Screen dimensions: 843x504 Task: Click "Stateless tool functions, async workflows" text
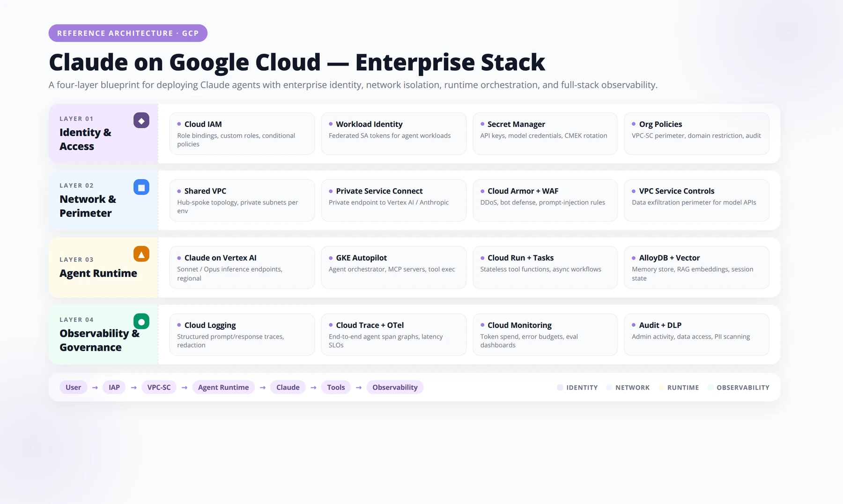point(541,269)
